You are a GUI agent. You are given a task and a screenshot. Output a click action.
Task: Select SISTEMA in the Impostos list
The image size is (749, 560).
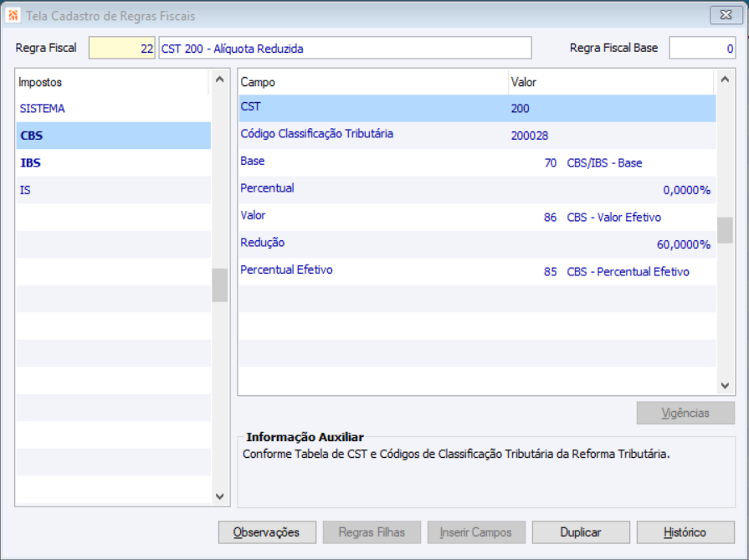pos(114,109)
